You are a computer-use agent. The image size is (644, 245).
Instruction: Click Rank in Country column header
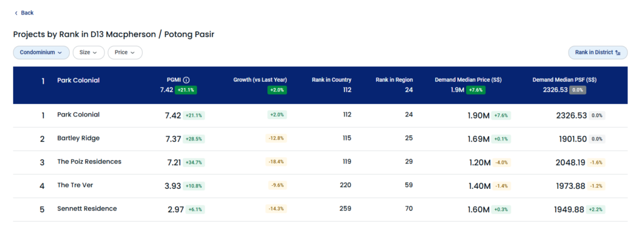pos(331,80)
